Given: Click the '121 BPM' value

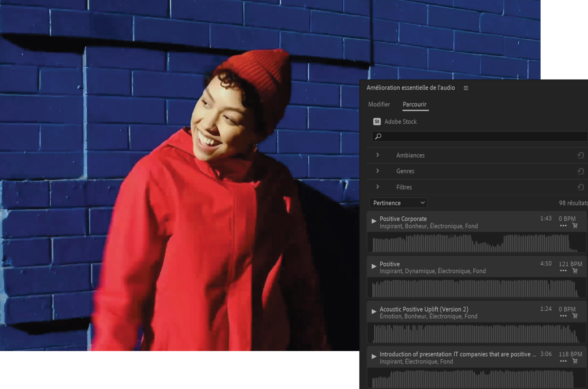Looking at the screenshot, I should [570, 264].
